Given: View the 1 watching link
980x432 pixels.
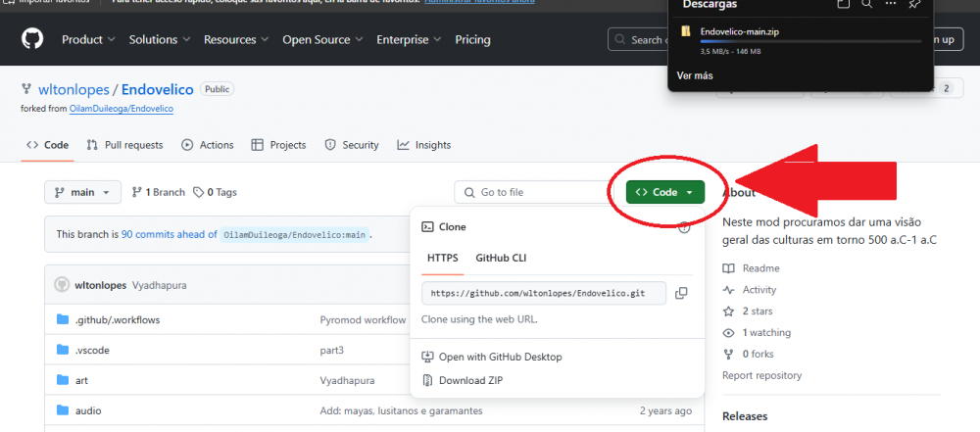Looking at the screenshot, I should (757, 333).
